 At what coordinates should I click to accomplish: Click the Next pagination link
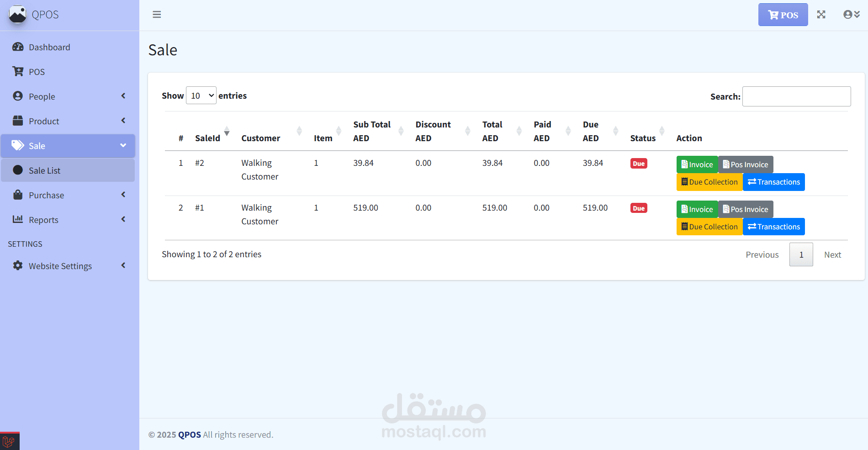click(832, 254)
